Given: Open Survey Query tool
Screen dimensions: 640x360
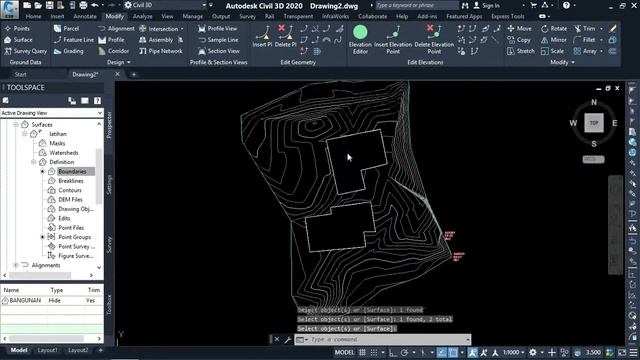Looking at the screenshot, I should click(26, 51).
